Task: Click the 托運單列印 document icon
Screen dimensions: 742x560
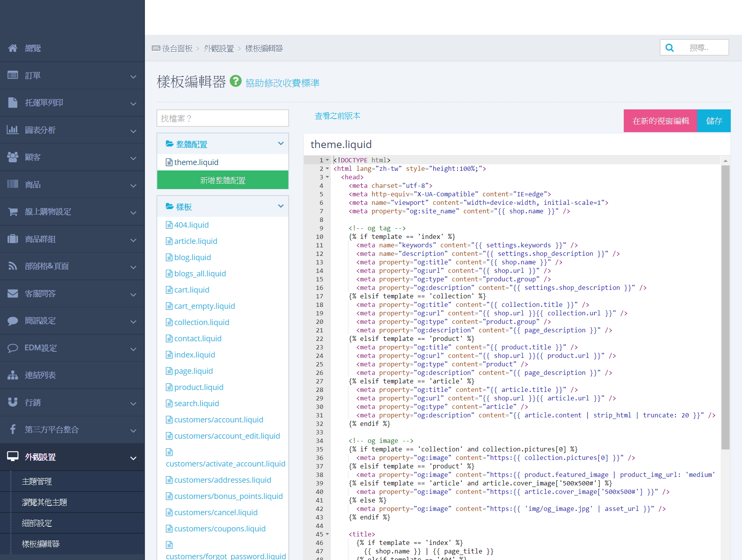Action: tap(13, 102)
